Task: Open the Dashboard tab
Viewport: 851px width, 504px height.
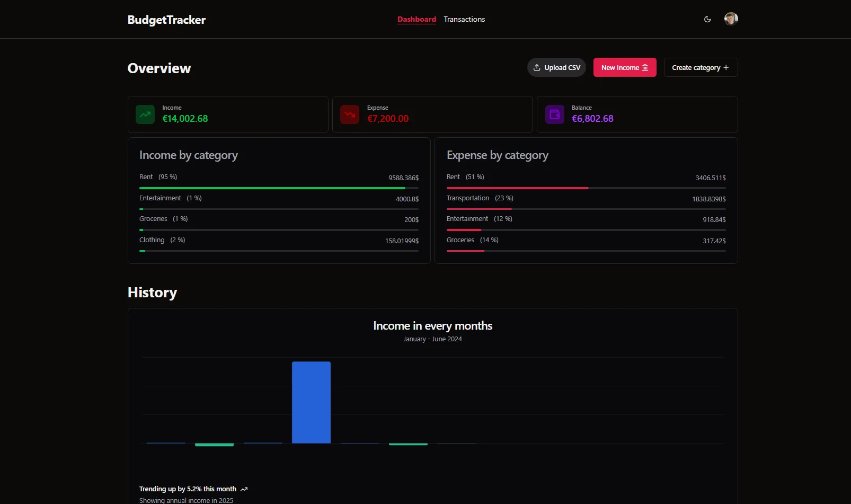Action: coord(416,20)
